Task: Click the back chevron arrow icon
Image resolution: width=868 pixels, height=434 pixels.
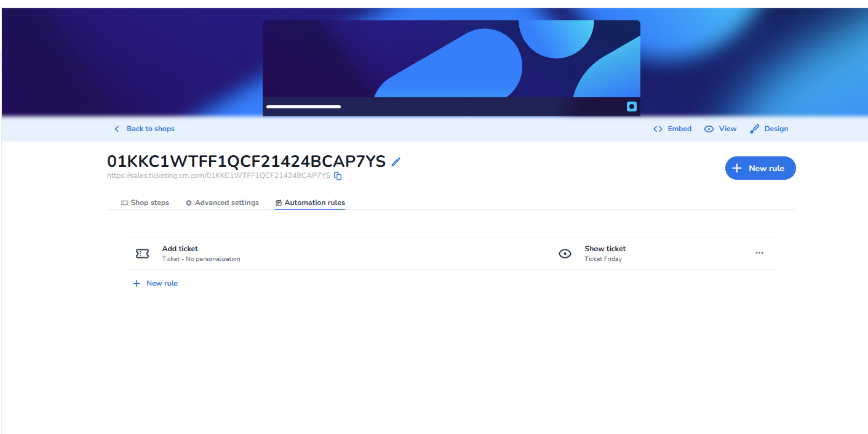Action: (x=117, y=129)
